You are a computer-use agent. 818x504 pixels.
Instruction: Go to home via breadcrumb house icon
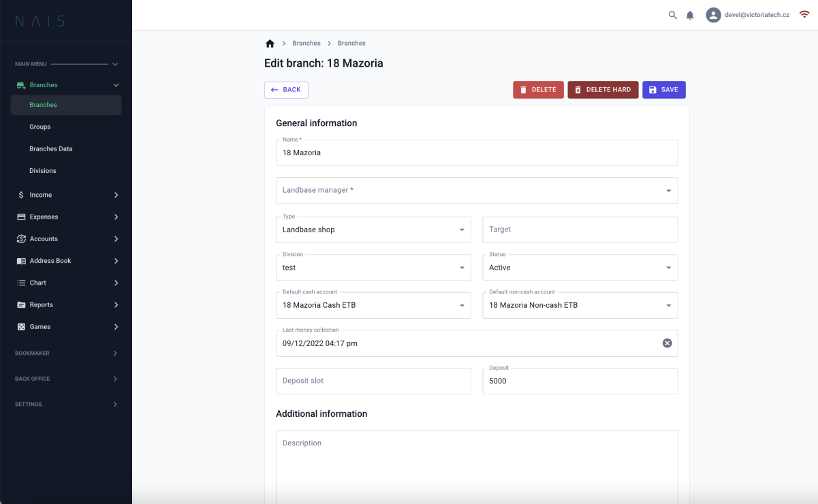tap(270, 44)
